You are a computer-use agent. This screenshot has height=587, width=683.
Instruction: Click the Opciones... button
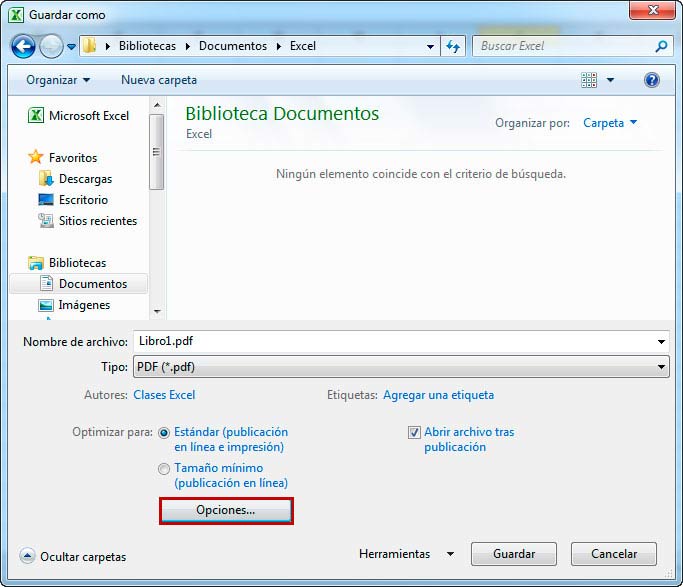[226, 510]
